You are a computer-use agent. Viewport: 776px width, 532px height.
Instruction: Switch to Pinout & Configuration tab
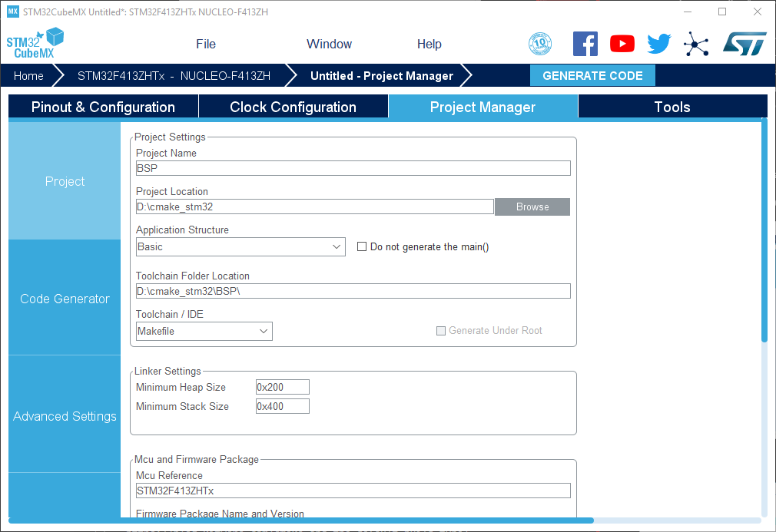[103, 107]
